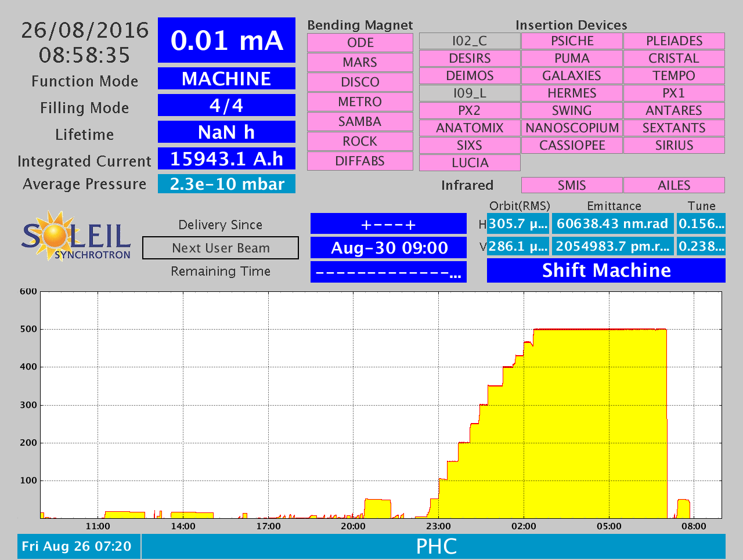Select the MARS beamline box
This screenshot has height=560, width=743.
(360, 63)
